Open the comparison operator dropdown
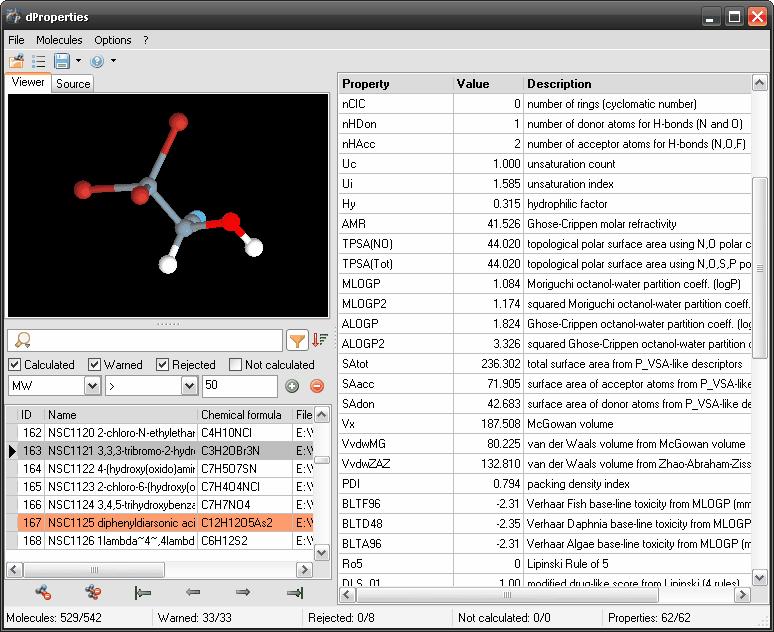This screenshot has width=774, height=632. (190, 386)
